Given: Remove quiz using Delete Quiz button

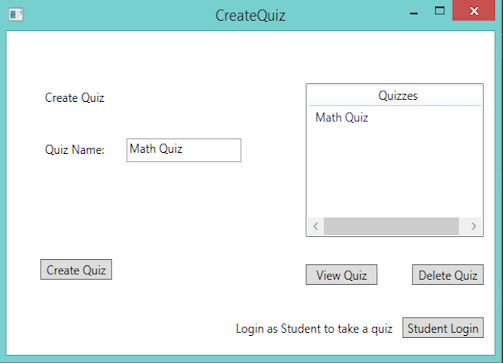Looking at the screenshot, I should tap(448, 275).
